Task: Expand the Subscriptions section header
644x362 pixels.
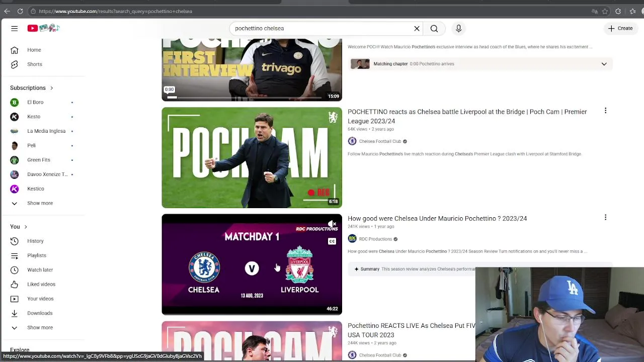Action: pos(32,88)
